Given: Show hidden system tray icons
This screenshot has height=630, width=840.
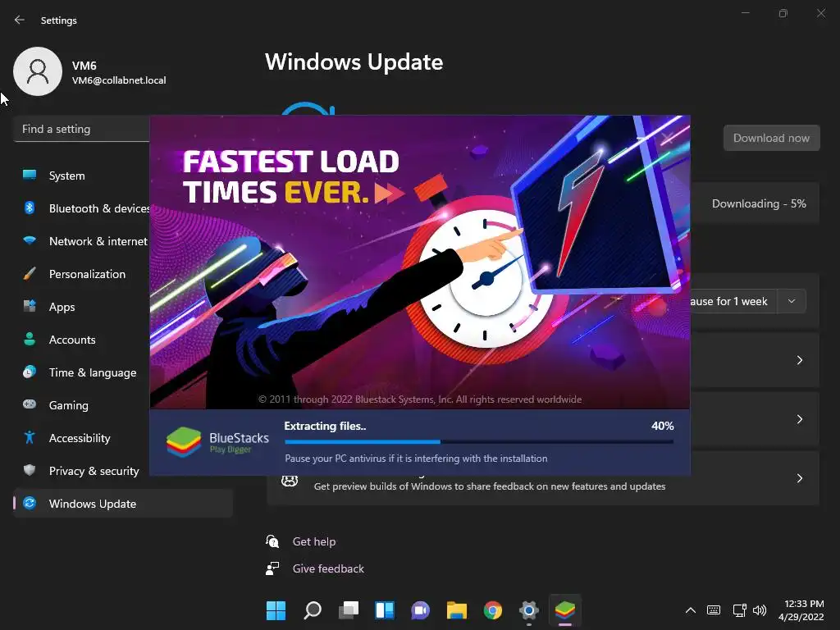Looking at the screenshot, I should [691, 610].
